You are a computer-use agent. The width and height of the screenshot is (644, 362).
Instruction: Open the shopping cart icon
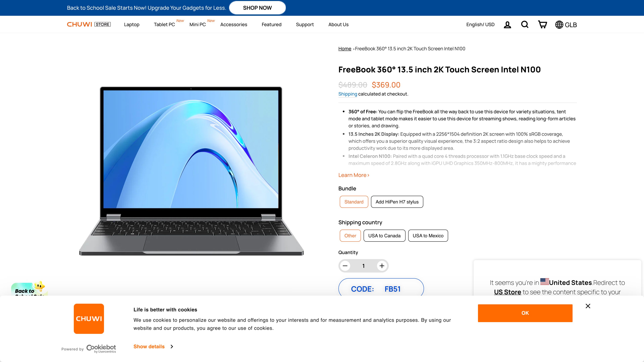click(x=542, y=24)
